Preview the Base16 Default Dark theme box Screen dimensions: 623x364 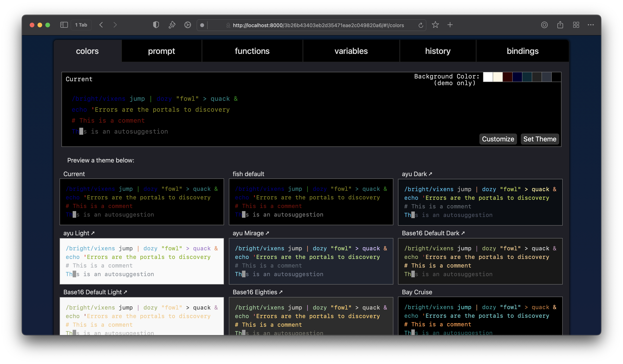point(480,261)
